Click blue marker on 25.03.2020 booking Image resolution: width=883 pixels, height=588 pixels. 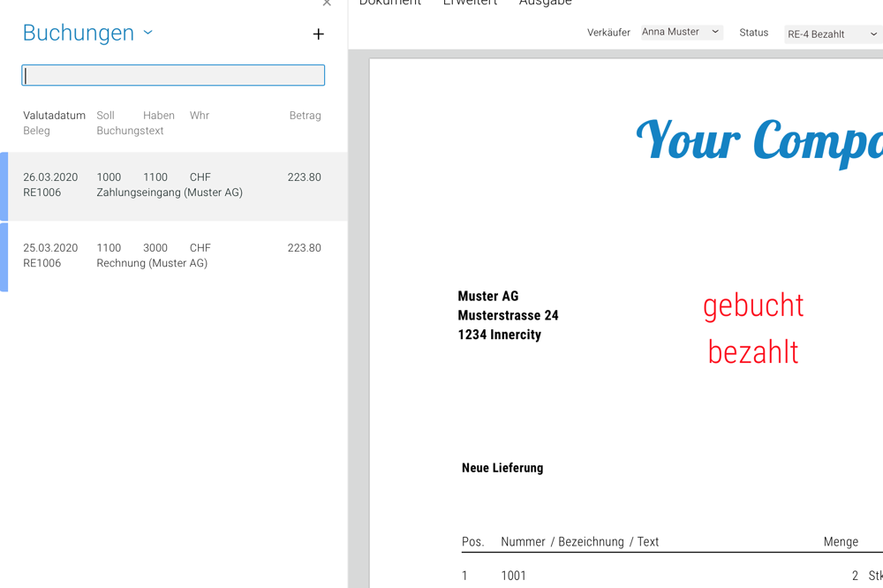[x=4, y=257]
